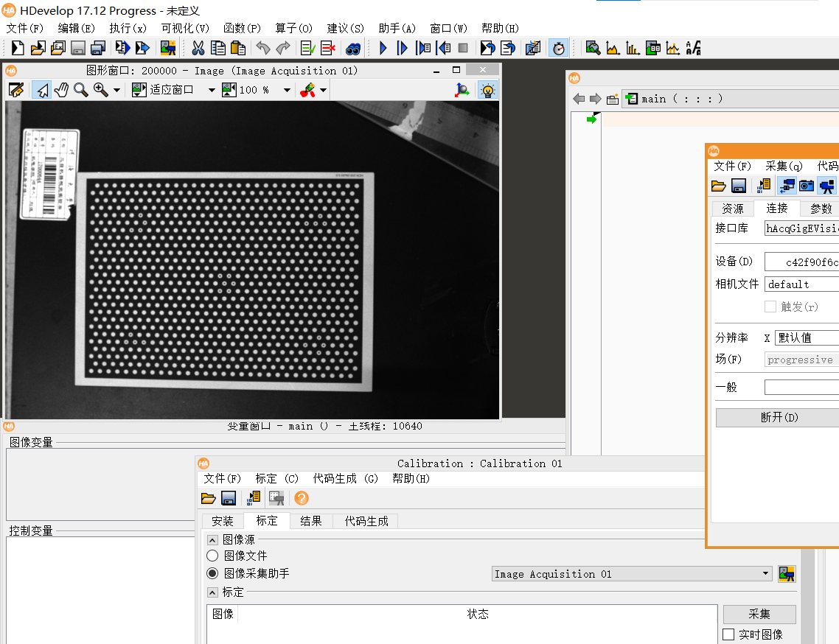
Task: Open the Image Acquisition 01 dropdown
Action: pyautogui.click(x=632, y=574)
